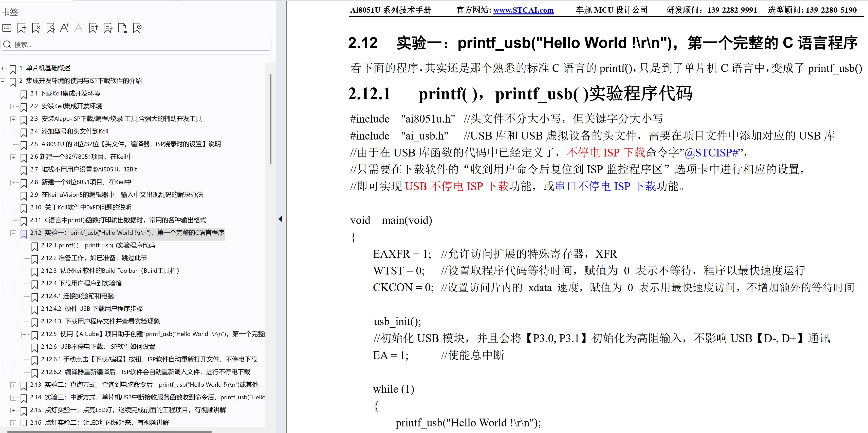Click the locate current bookmark icon
This screenshot has height=433, width=868.
click(x=137, y=28)
